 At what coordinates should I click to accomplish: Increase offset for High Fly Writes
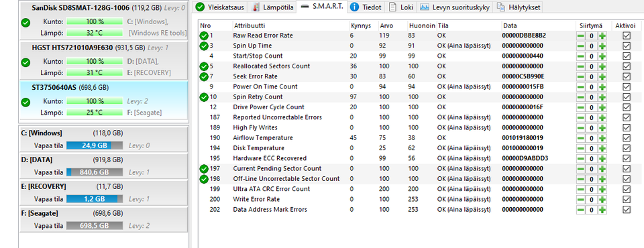(x=602, y=128)
